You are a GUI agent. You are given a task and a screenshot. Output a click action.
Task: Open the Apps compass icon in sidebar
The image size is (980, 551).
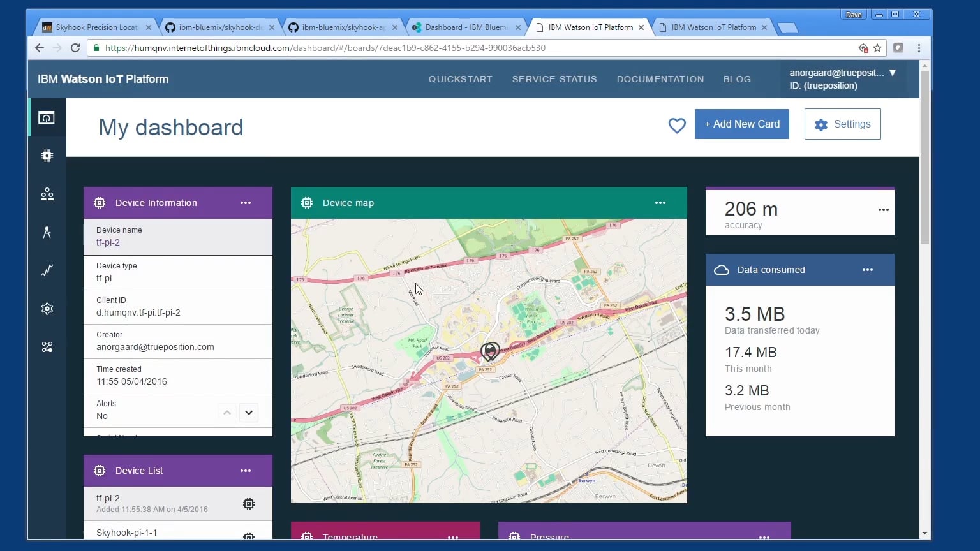[x=47, y=232]
